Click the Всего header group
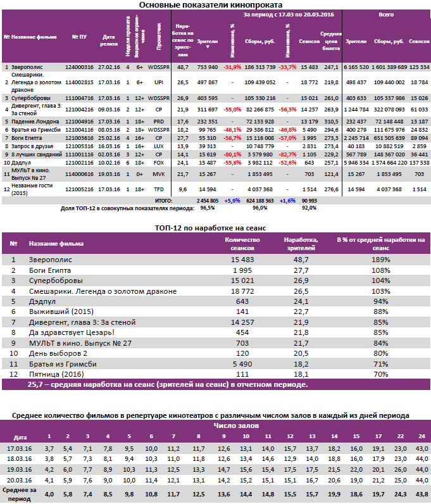This screenshot has height=504, width=431. (x=385, y=13)
